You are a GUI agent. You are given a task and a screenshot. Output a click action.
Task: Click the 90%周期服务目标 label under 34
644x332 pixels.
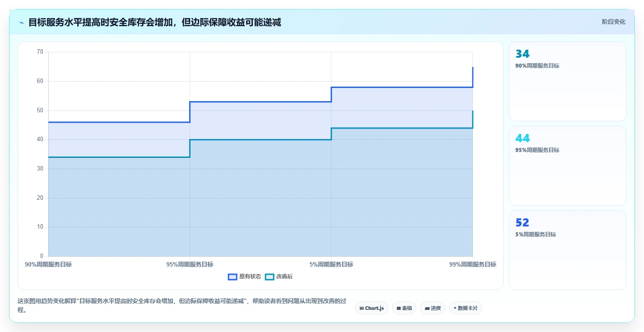pyautogui.click(x=537, y=66)
